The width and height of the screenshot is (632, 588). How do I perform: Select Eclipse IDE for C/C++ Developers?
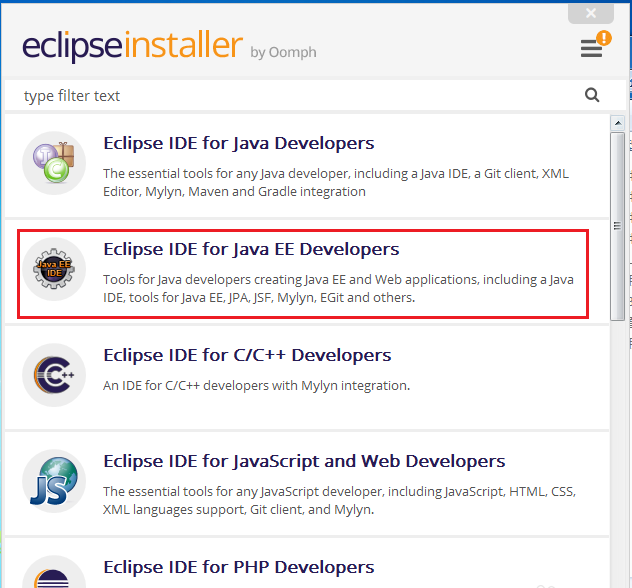pyautogui.click(x=307, y=378)
